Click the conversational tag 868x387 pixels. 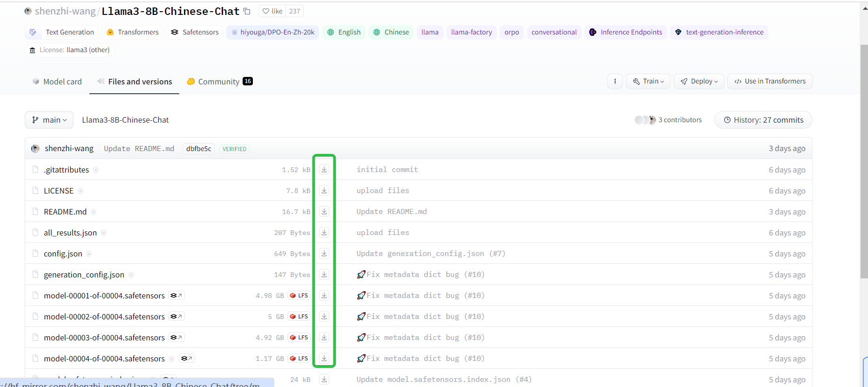(554, 32)
